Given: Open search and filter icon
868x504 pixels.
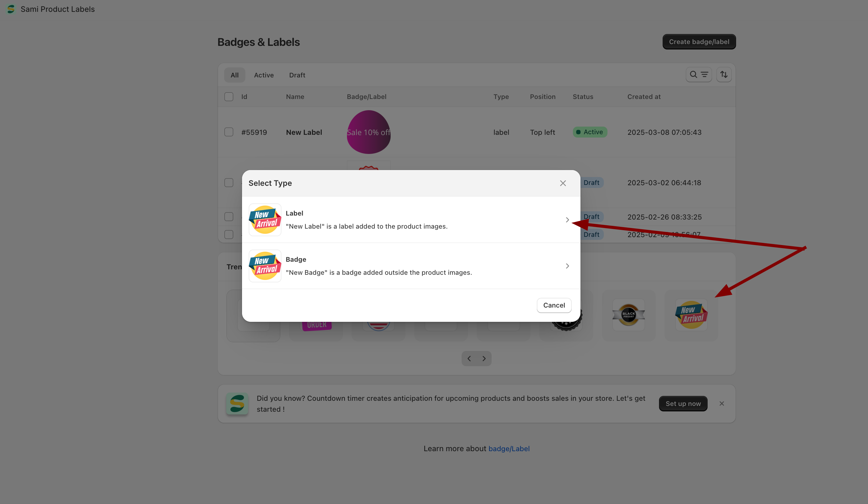Looking at the screenshot, I should tap(698, 74).
